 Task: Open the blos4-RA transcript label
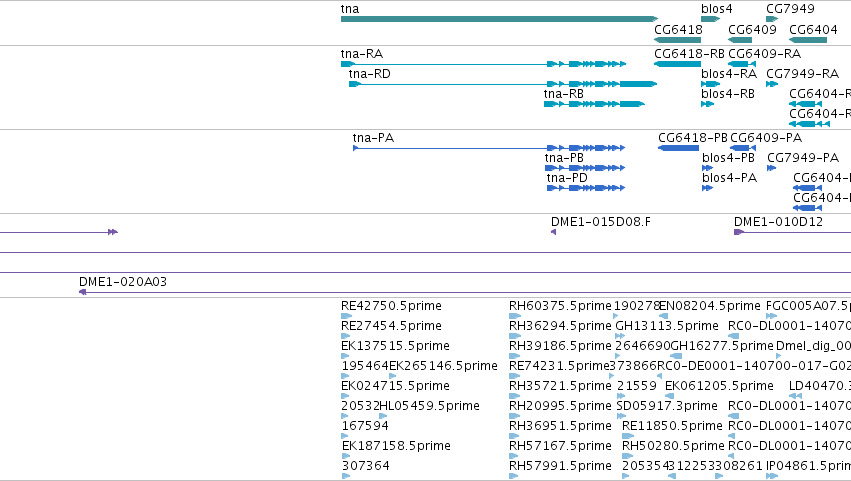pyautogui.click(x=729, y=74)
